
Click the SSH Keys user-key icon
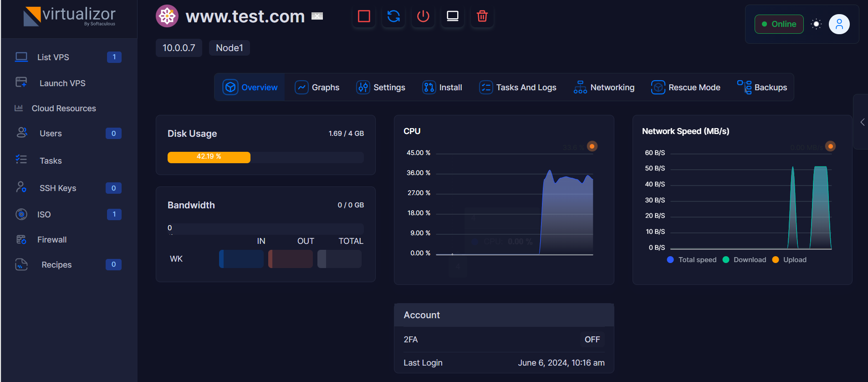pos(21,187)
